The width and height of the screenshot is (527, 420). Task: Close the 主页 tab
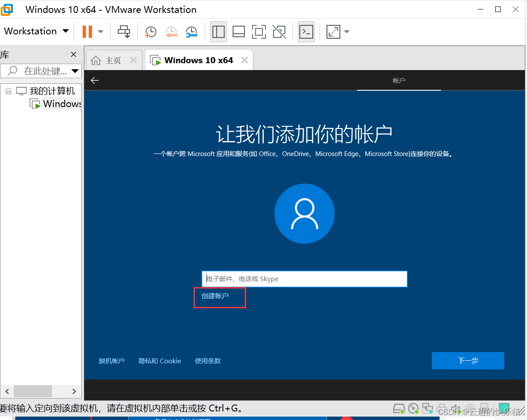(x=133, y=60)
